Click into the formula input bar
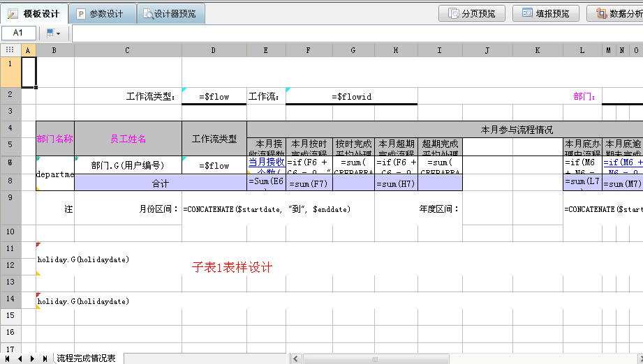The width and height of the screenshot is (643, 364). 357,33
